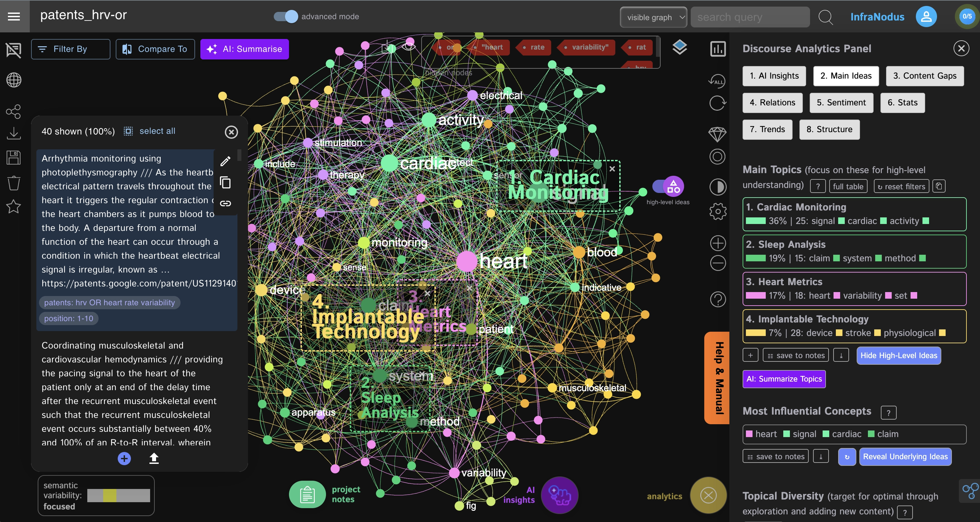This screenshot has width=980, height=522.
Task: Switch to Stats tab
Action: pos(902,103)
